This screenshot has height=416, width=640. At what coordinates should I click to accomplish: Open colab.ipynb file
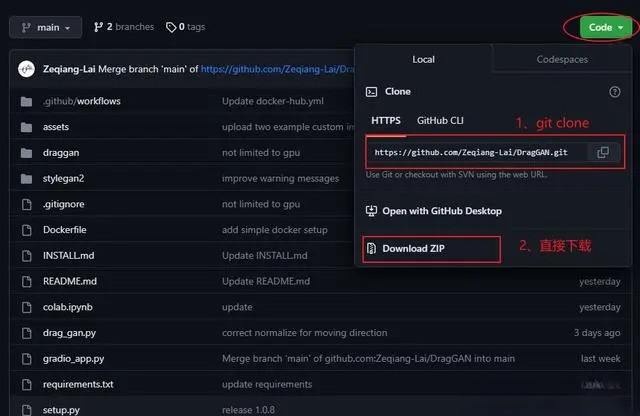(68, 307)
